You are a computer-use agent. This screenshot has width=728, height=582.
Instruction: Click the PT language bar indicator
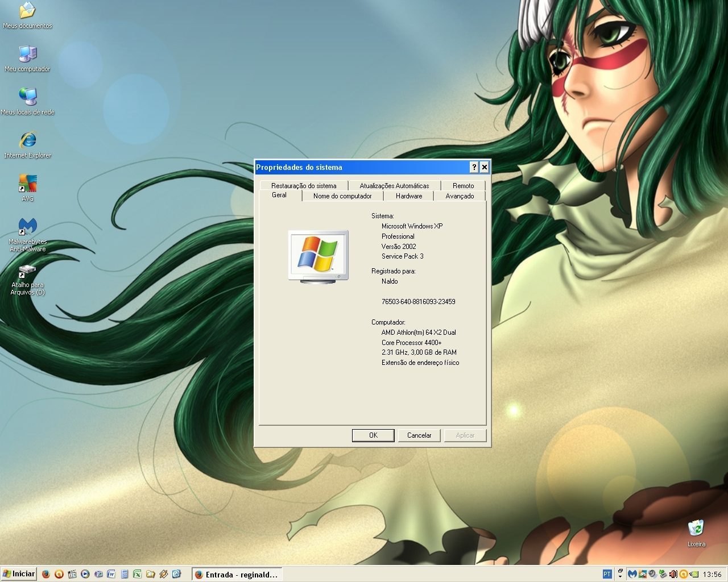(x=607, y=574)
